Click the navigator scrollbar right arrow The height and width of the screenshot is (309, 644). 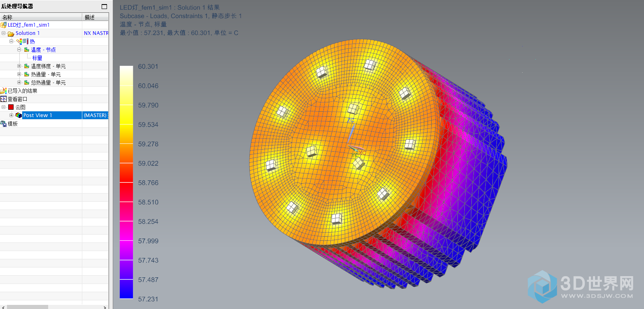[105, 307]
